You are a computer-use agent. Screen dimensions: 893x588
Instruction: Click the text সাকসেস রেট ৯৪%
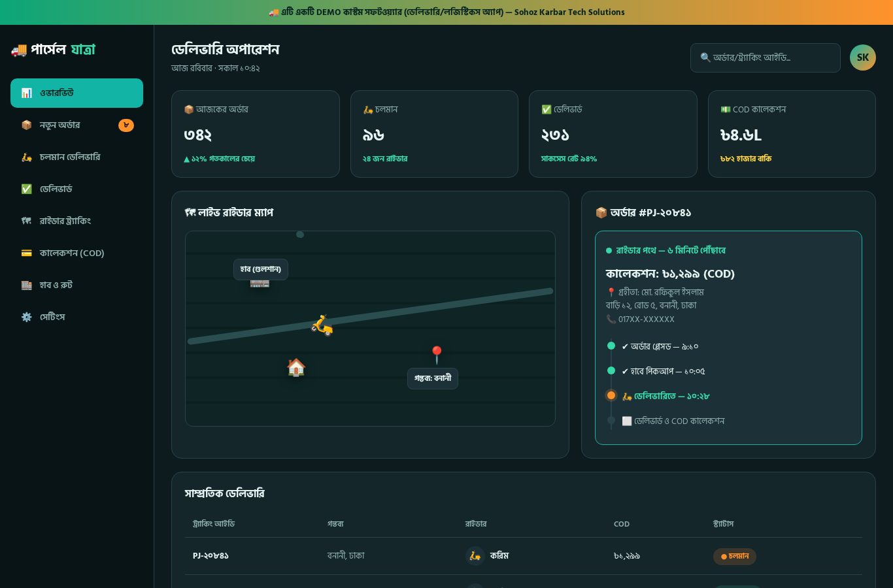pyautogui.click(x=569, y=159)
